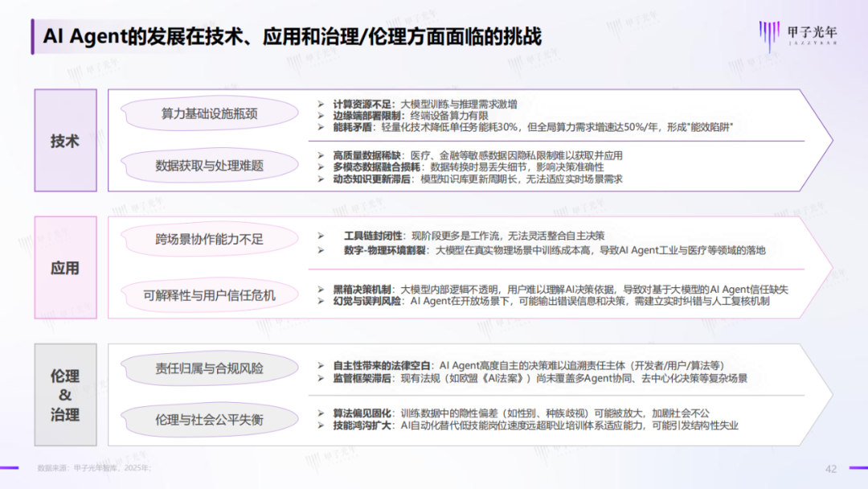The image size is (868, 489).
Task: Click the 数据来源 footnote text
Action: (x=94, y=468)
